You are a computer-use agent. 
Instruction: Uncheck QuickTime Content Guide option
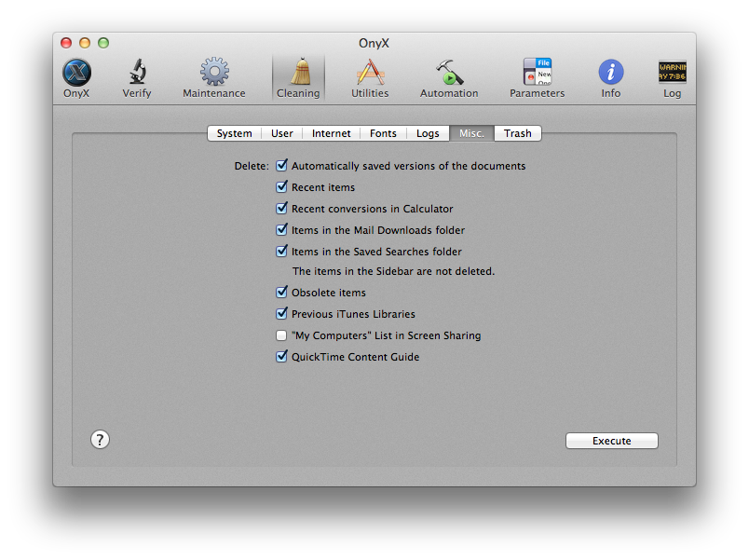(281, 357)
